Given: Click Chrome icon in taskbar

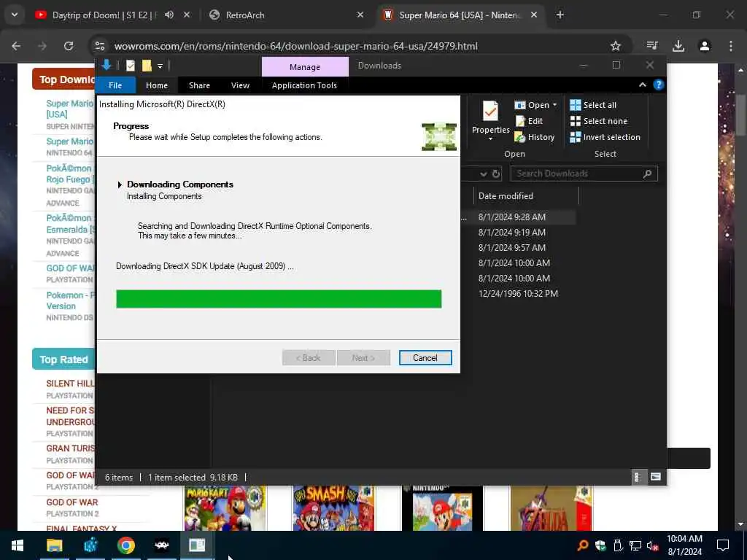Looking at the screenshot, I should pos(125,545).
